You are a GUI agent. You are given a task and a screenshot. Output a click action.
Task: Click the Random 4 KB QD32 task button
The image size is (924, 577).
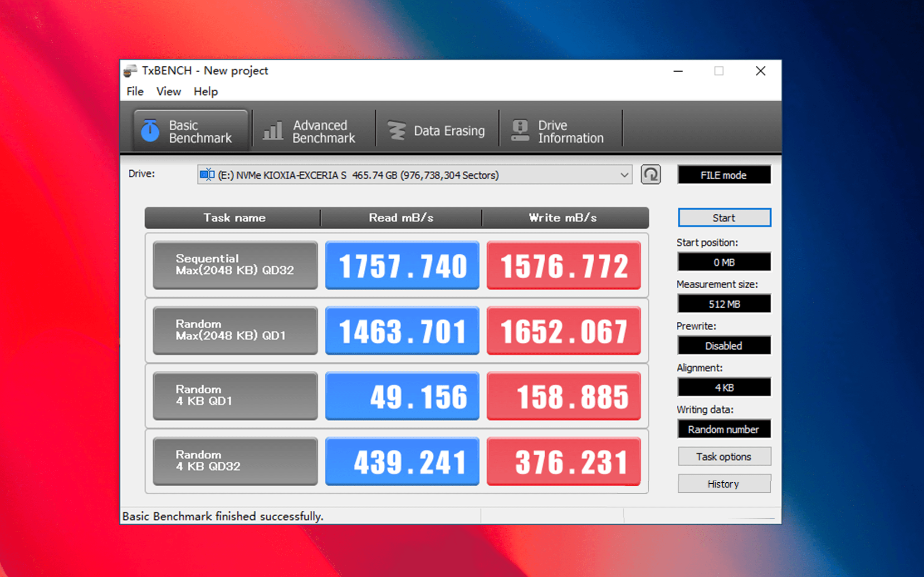[x=235, y=461]
